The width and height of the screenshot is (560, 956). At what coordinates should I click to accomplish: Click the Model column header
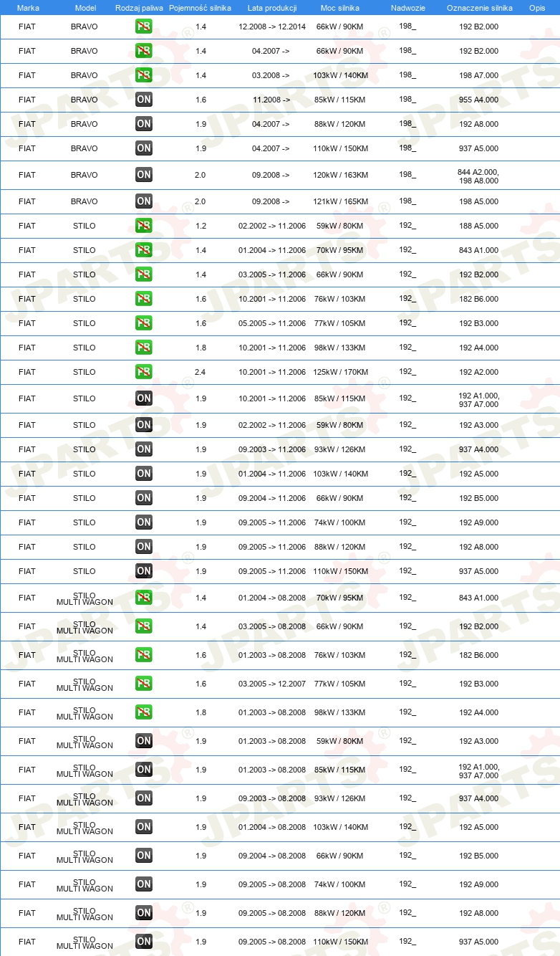tap(85, 7)
